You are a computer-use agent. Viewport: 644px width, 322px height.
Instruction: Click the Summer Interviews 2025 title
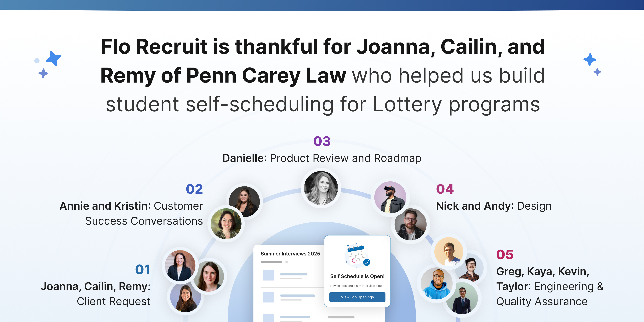point(290,254)
